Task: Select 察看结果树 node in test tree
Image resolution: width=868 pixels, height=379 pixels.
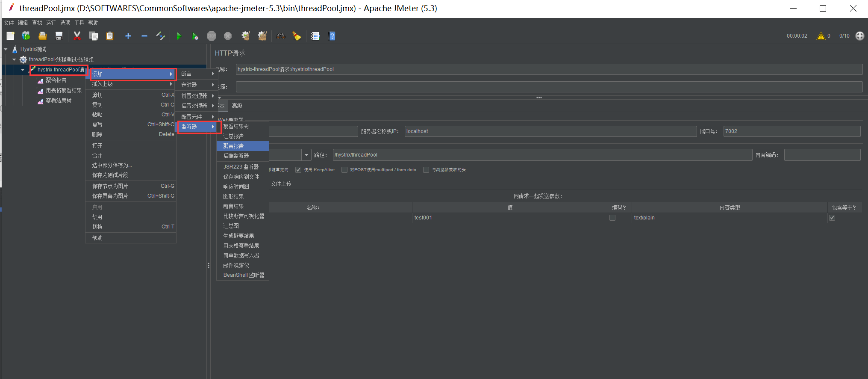Action: tap(59, 101)
